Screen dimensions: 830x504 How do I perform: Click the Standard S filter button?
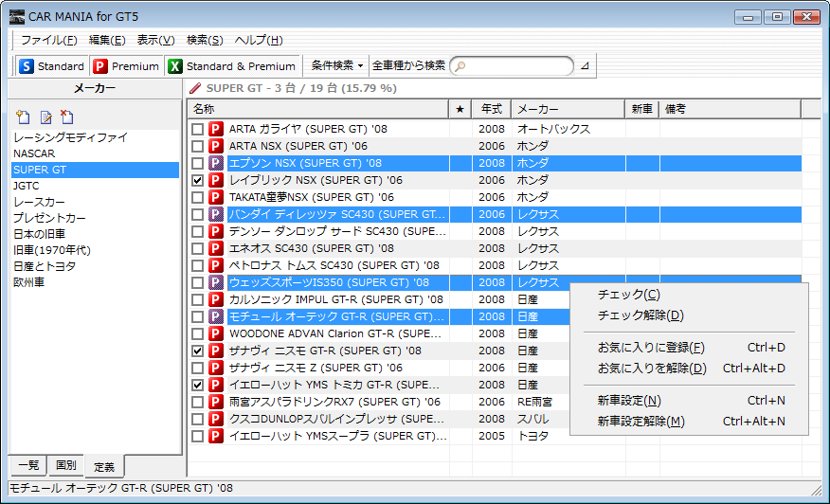coord(52,66)
